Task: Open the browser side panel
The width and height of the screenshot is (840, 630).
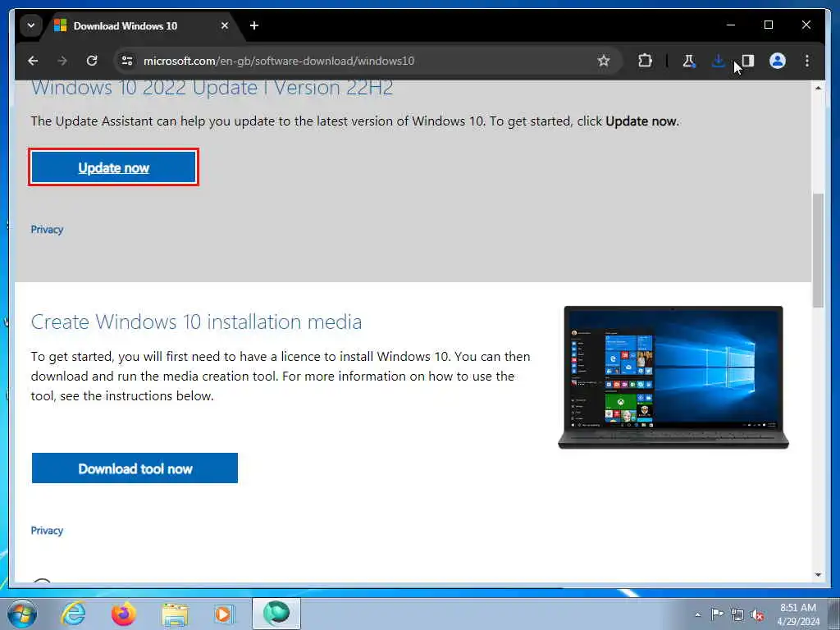Action: click(748, 61)
